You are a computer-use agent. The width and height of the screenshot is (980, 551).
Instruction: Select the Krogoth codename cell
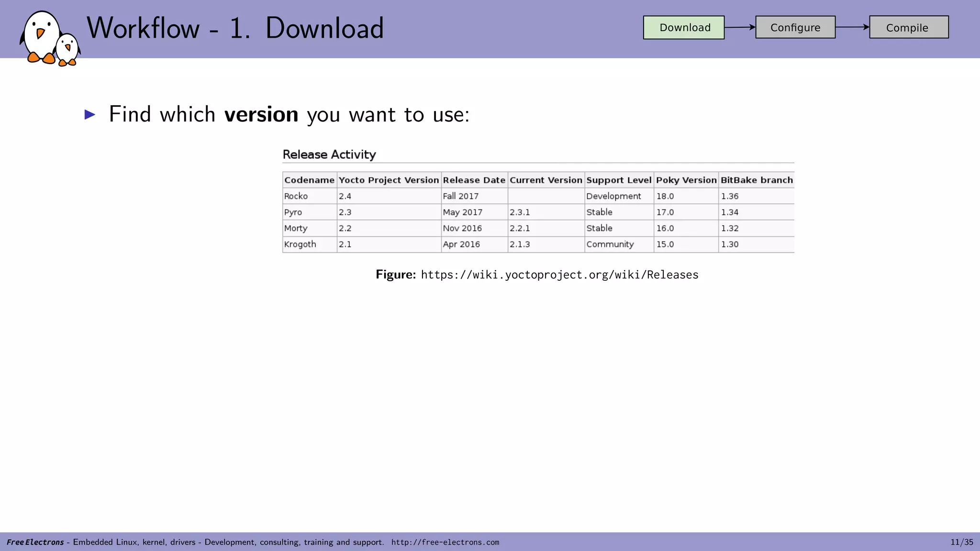coord(310,244)
